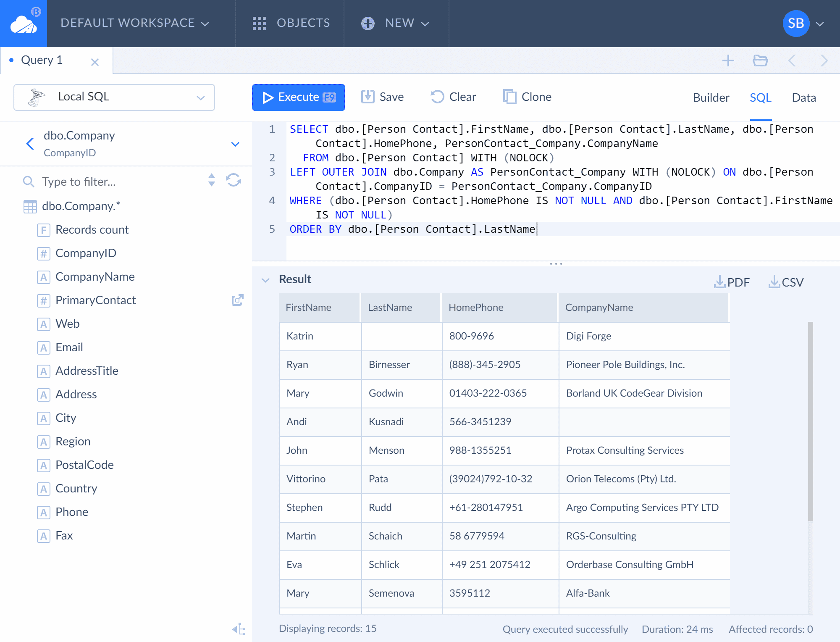Click the refresh fields icon
This screenshot has height=642, width=840.
234,180
